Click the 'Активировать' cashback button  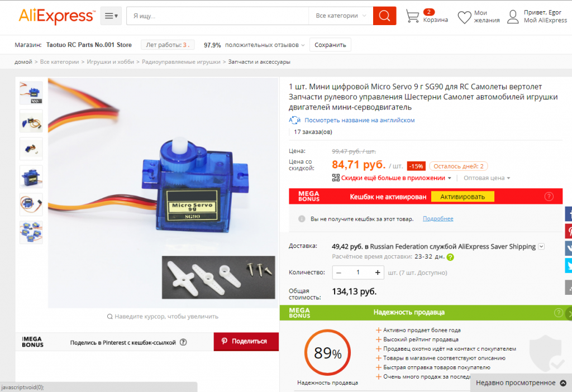463,197
